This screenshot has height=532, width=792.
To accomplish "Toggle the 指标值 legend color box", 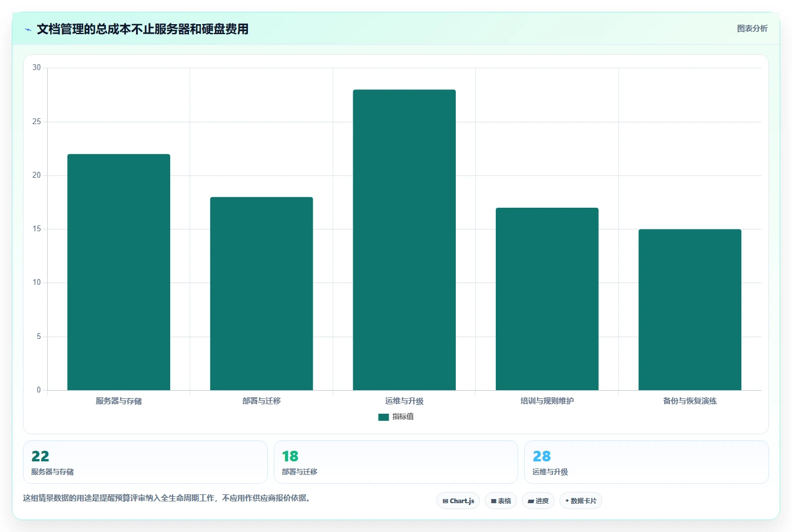I will (x=383, y=417).
